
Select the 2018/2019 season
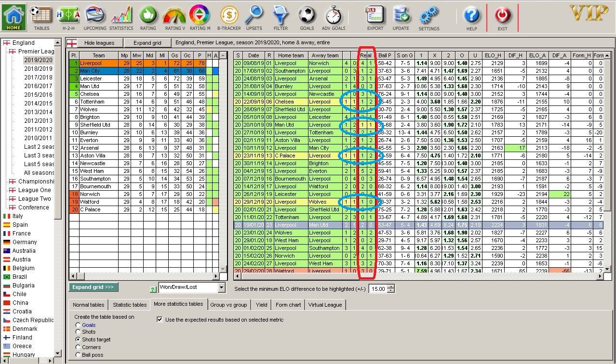click(38, 69)
